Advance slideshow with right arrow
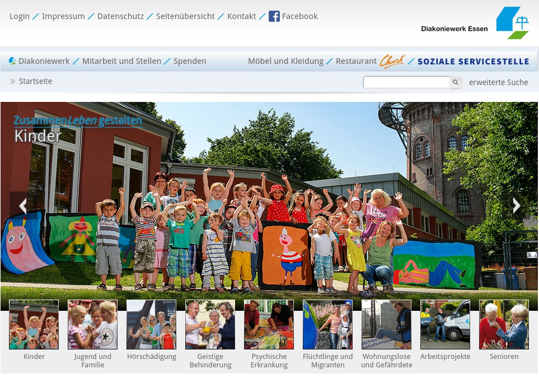The image size is (539, 392). tap(516, 206)
